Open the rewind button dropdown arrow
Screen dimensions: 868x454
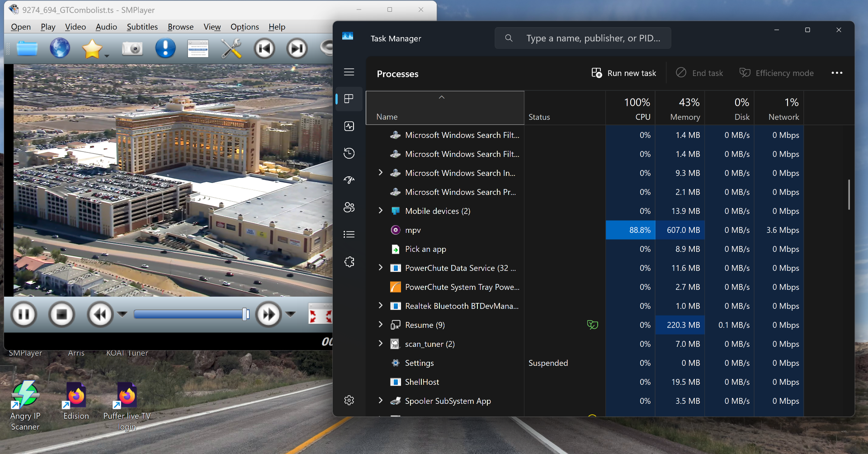click(x=122, y=314)
